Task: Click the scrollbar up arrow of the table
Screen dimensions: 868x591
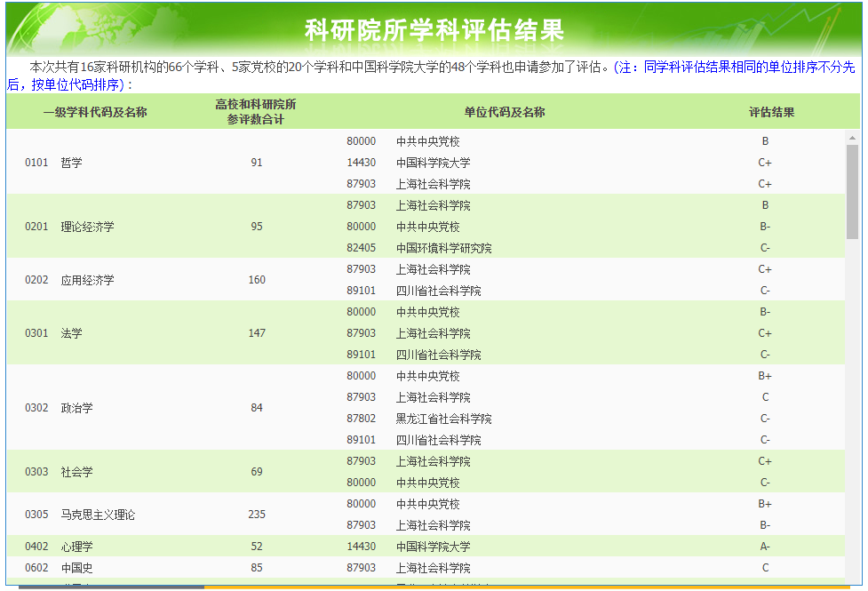Action: pyautogui.click(x=852, y=138)
